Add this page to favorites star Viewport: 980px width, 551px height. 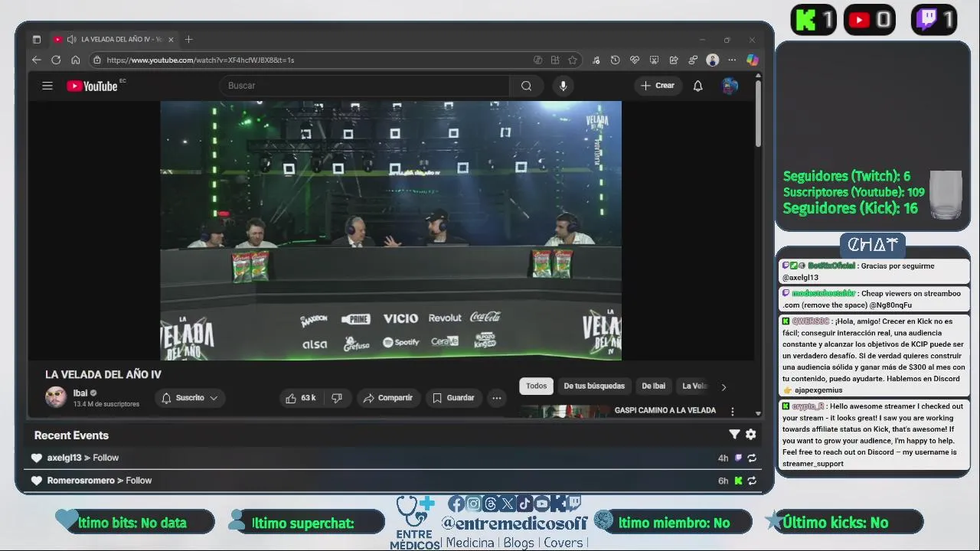573,60
